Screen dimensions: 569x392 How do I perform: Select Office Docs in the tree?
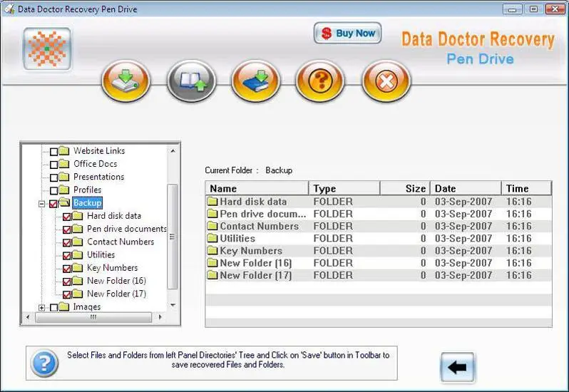tap(95, 163)
